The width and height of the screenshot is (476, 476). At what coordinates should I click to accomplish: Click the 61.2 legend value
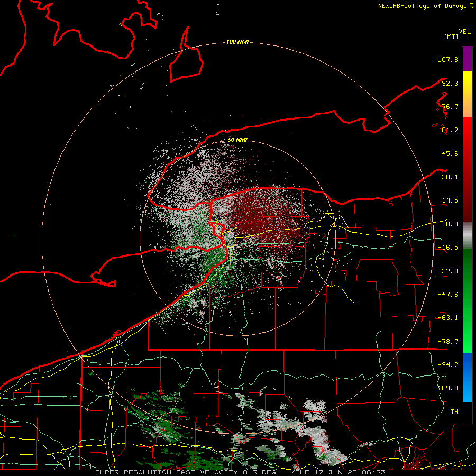[x=450, y=130]
